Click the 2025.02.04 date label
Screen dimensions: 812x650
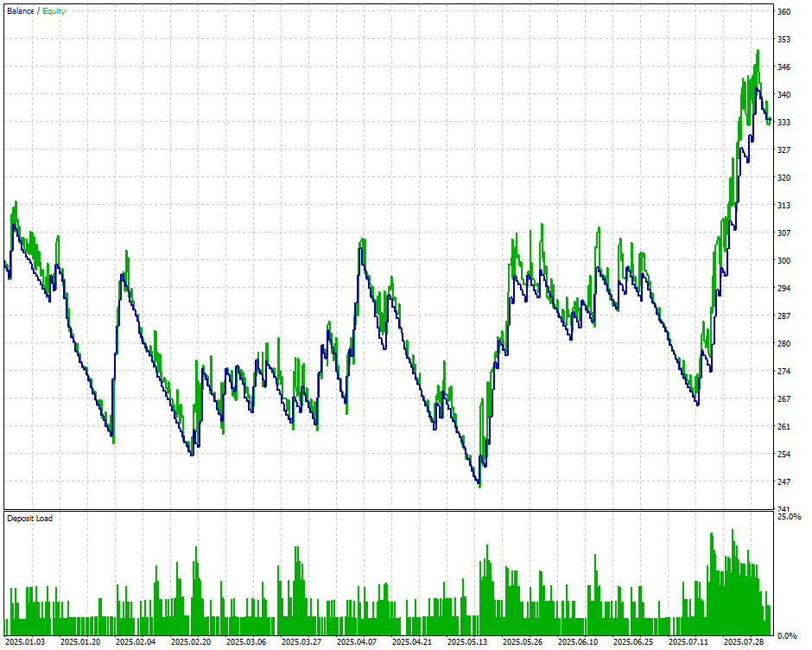tap(136, 641)
